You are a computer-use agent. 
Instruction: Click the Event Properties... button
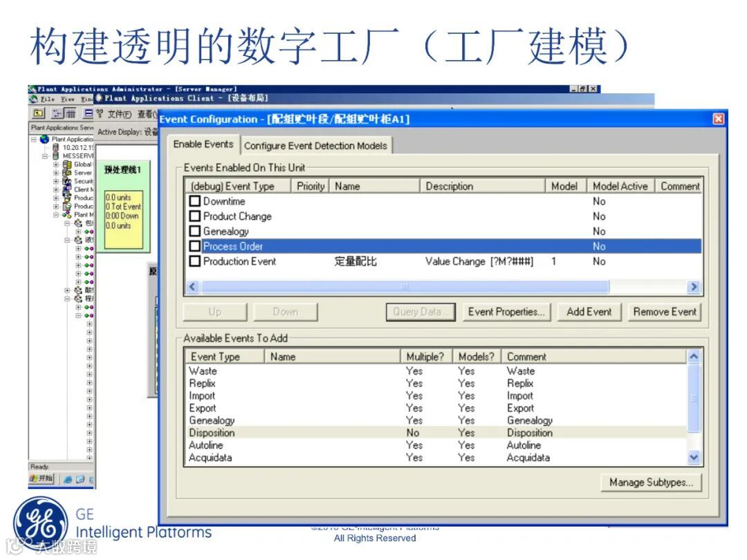click(x=506, y=312)
